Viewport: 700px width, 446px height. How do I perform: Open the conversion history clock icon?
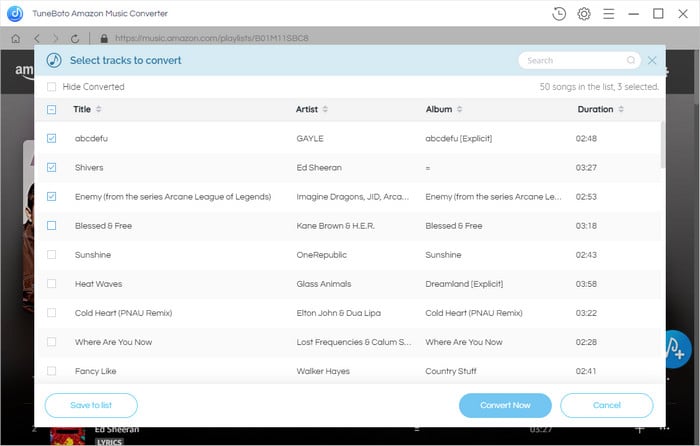click(558, 14)
